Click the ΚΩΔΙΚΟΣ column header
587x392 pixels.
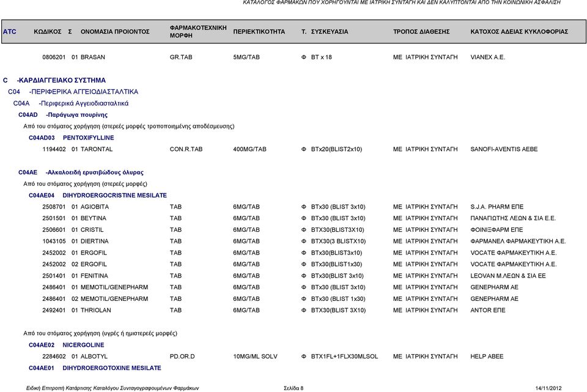pos(48,31)
